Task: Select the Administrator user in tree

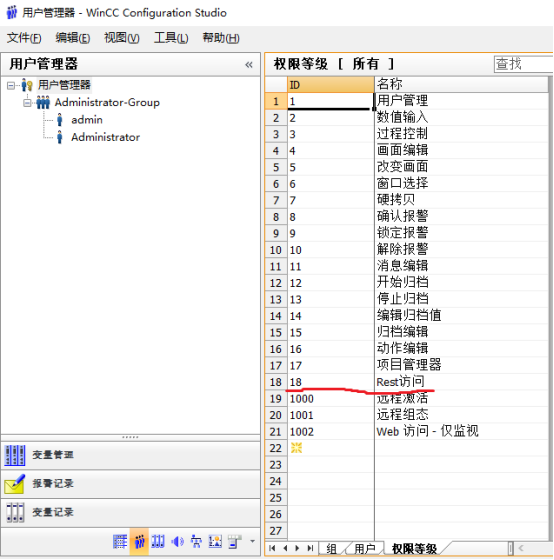Action: tap(105, 137)
